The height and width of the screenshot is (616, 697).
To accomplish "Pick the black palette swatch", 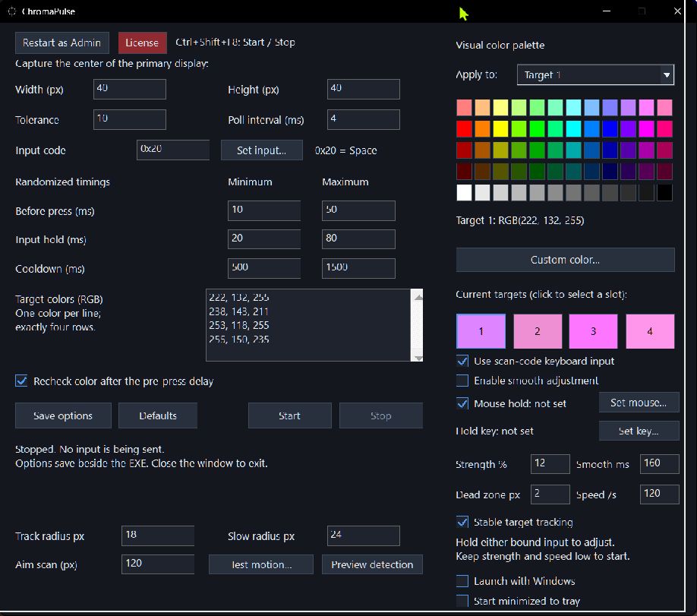I will [664, 193].
